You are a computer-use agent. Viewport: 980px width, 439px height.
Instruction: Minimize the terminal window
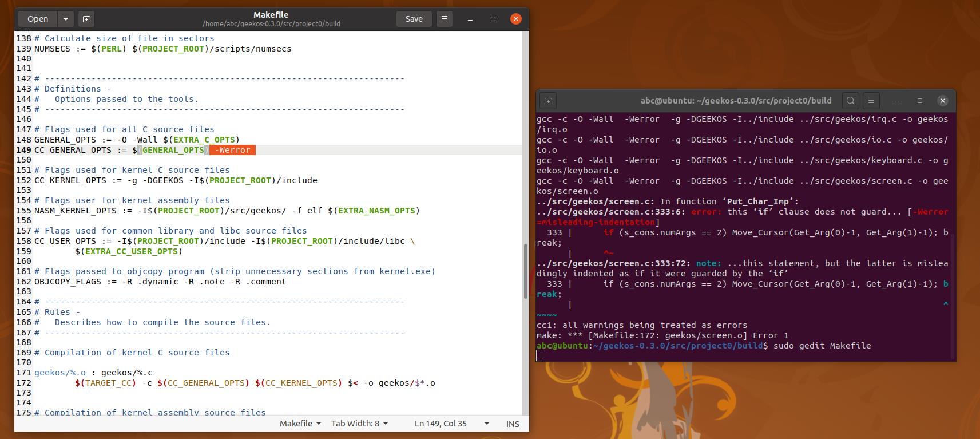pos(897,101)
